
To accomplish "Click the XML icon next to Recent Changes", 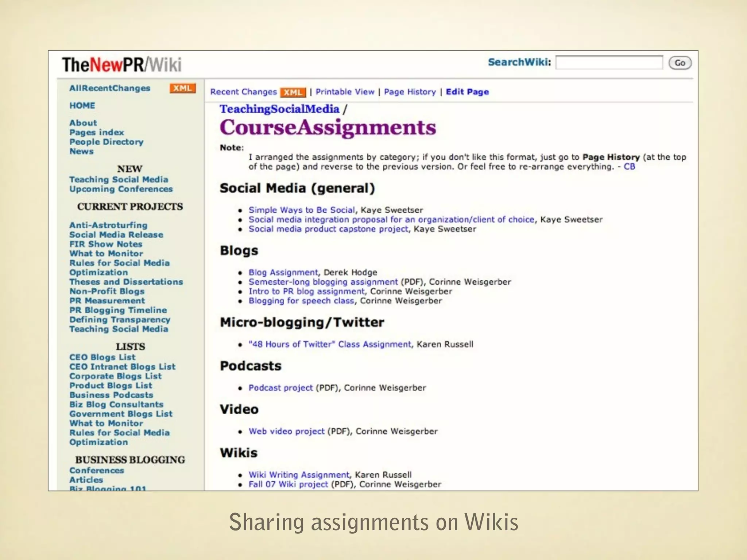I will click(293, 92).
